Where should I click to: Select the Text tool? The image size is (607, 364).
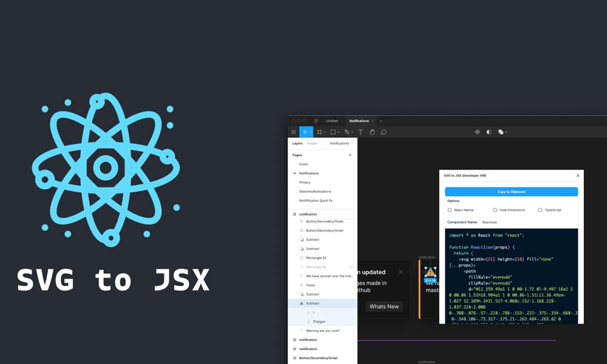[x=361, y=132]
